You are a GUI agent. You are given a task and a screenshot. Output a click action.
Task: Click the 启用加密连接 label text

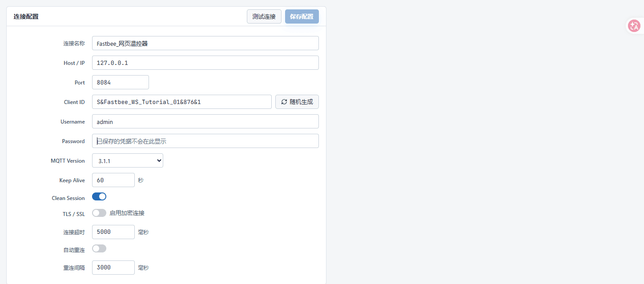click(127, 213)
